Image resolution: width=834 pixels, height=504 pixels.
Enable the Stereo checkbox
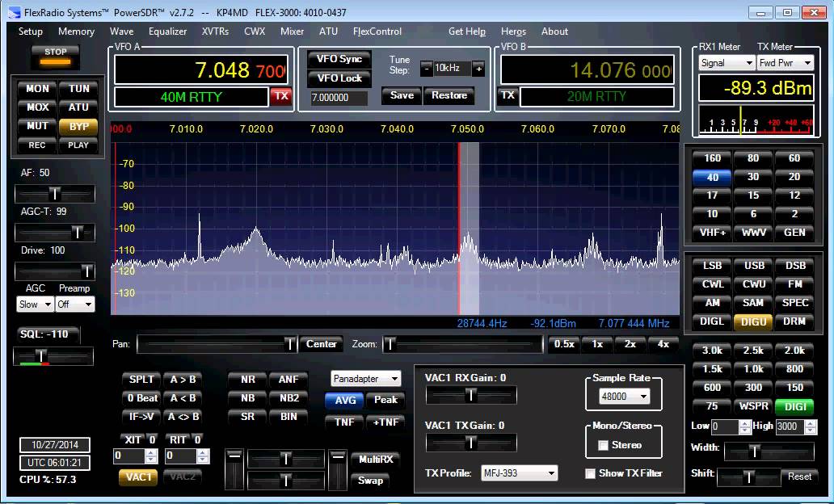point(603,445)
